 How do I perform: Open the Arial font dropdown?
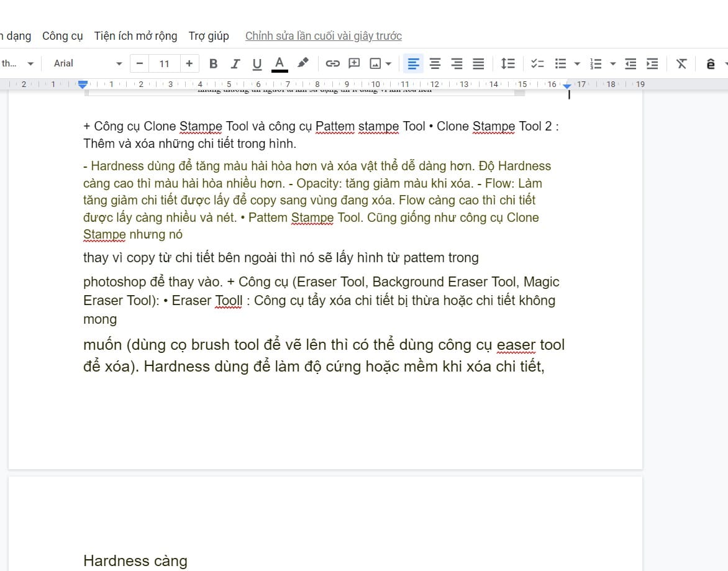88,63
